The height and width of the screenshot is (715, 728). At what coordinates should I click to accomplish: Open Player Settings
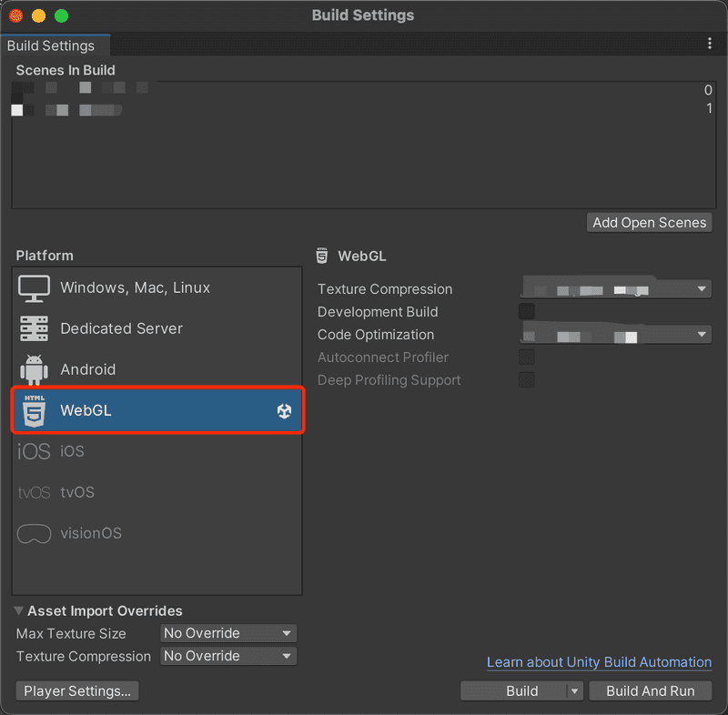pyautogui.click(x=76, y=690)
